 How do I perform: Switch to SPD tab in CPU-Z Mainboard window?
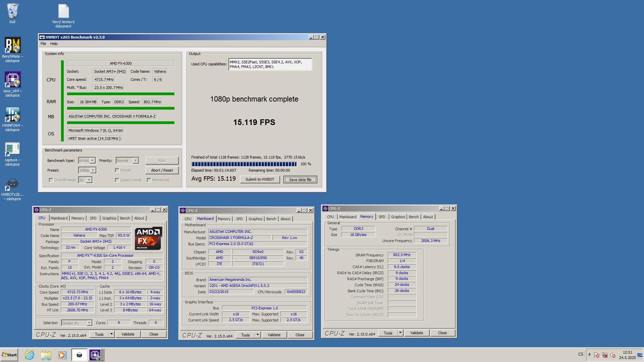tap(239, 219)
